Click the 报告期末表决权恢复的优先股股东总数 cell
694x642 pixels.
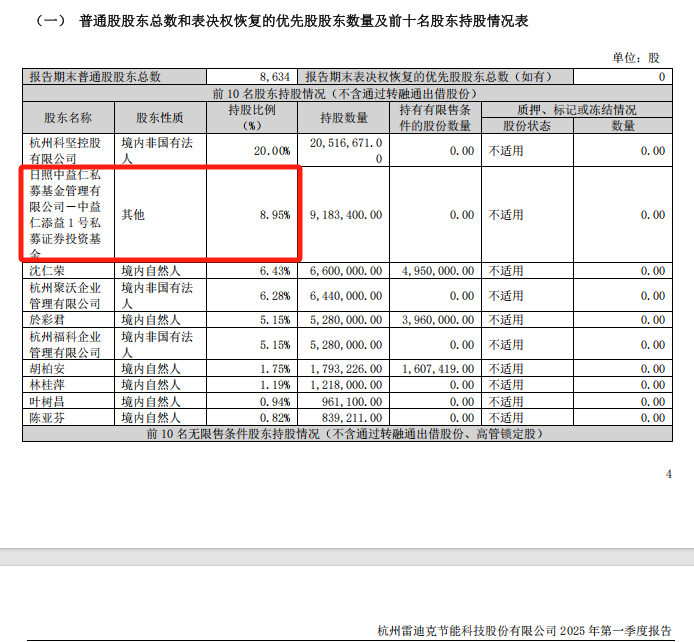[x=436, y=77]
